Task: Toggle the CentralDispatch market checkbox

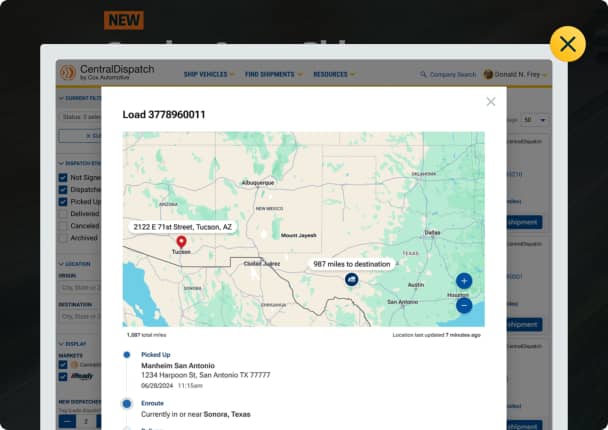Action: pos(63,364)
